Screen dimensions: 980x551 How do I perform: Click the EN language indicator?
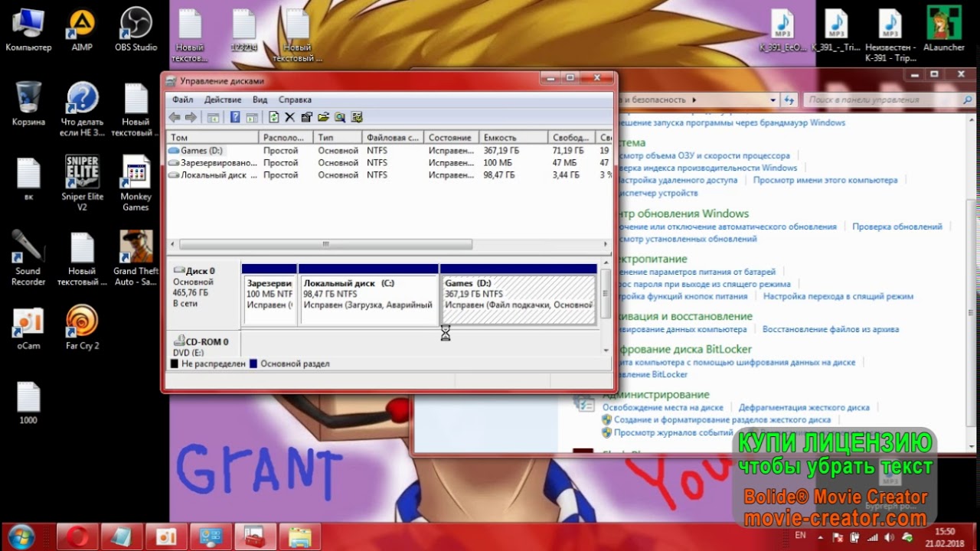pos(801,536)
